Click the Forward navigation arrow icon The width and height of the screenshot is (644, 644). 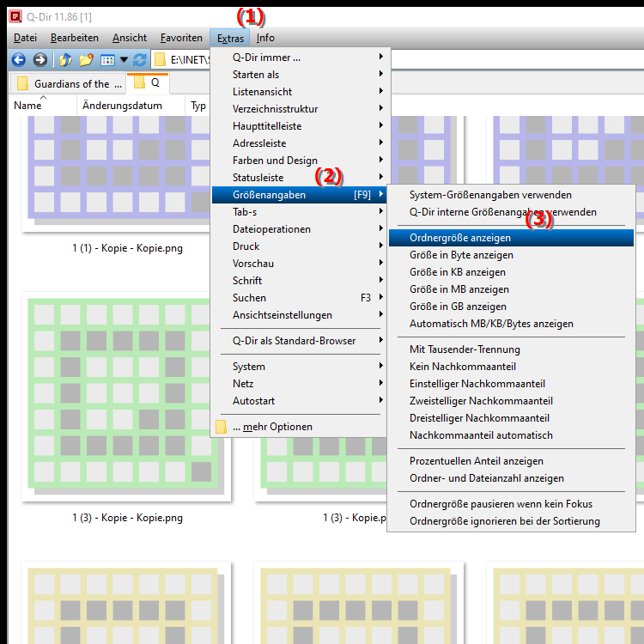click(x=39, y=60)
